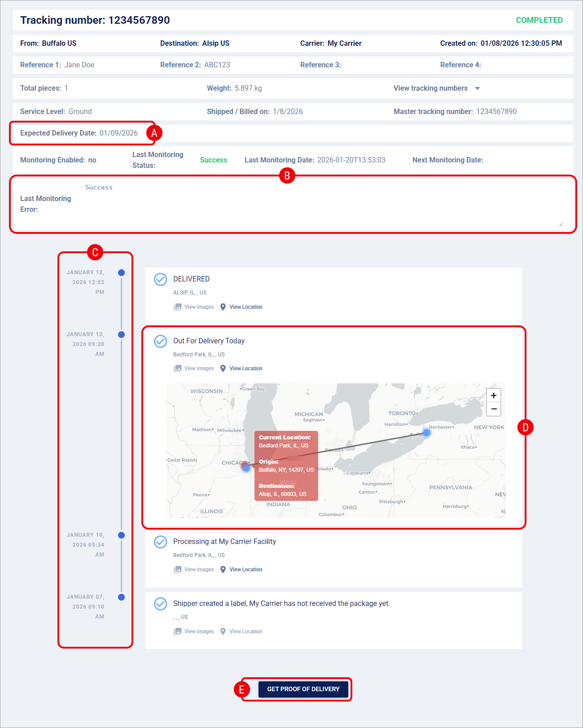Click the Processing at My Carrier Facility check icon

click(160, 542)
